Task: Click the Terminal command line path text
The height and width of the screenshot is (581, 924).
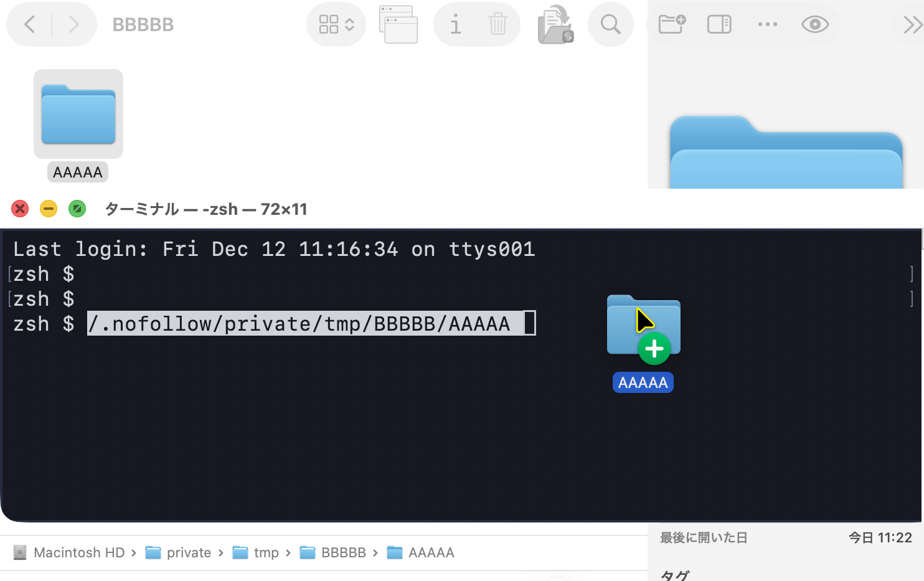Action: click(x=299, y=324)
